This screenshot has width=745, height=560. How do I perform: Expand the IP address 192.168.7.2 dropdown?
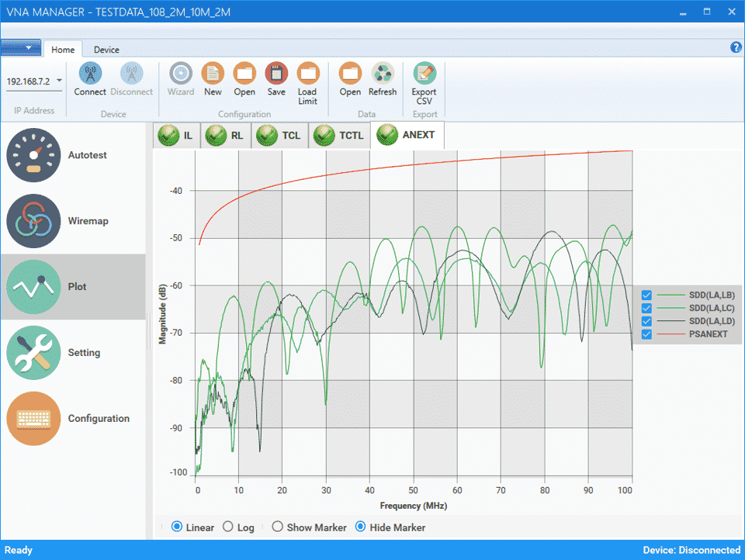click(x=60, y=81)
